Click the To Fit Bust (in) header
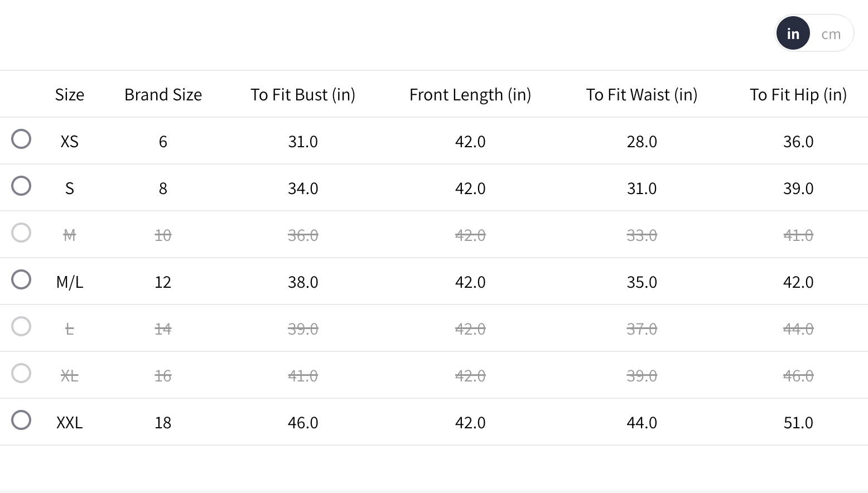Viewport: 868px width, 493px height. (x=303, y=95)
